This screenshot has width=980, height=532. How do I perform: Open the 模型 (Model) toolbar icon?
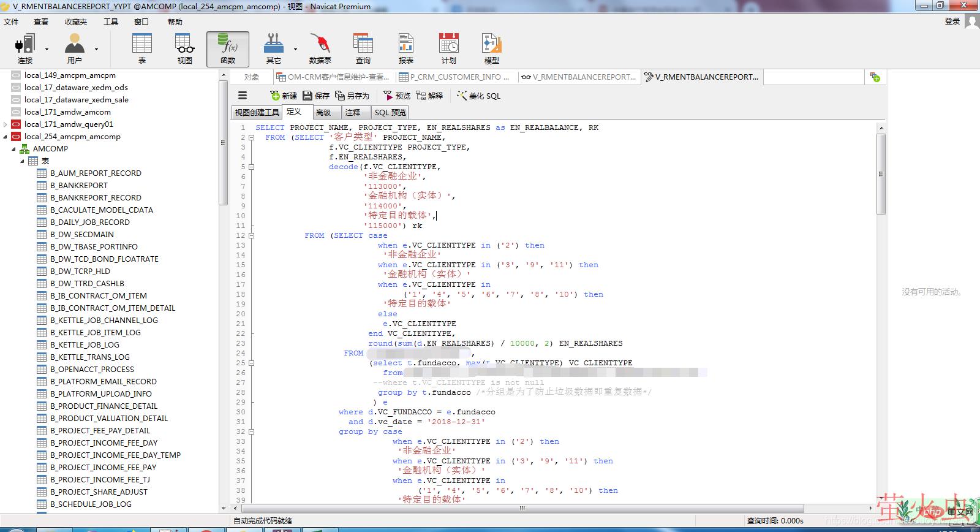(x=491, y=48)
